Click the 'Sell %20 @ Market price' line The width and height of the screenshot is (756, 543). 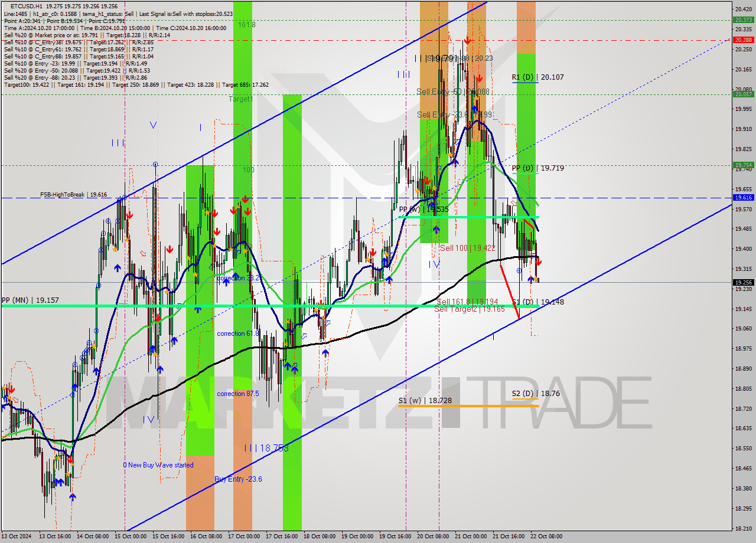pyautogui.click(x=87, y=35)
